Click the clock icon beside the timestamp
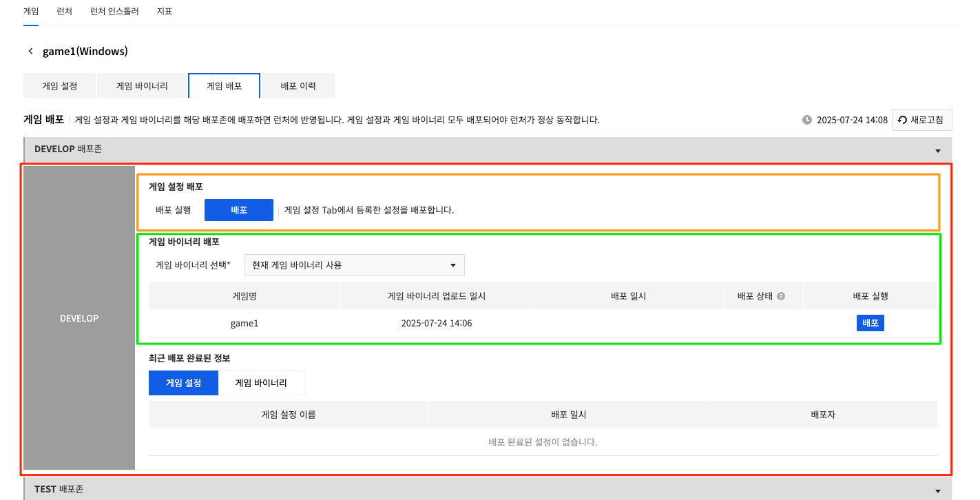980x500 pixels. point(807,120)
